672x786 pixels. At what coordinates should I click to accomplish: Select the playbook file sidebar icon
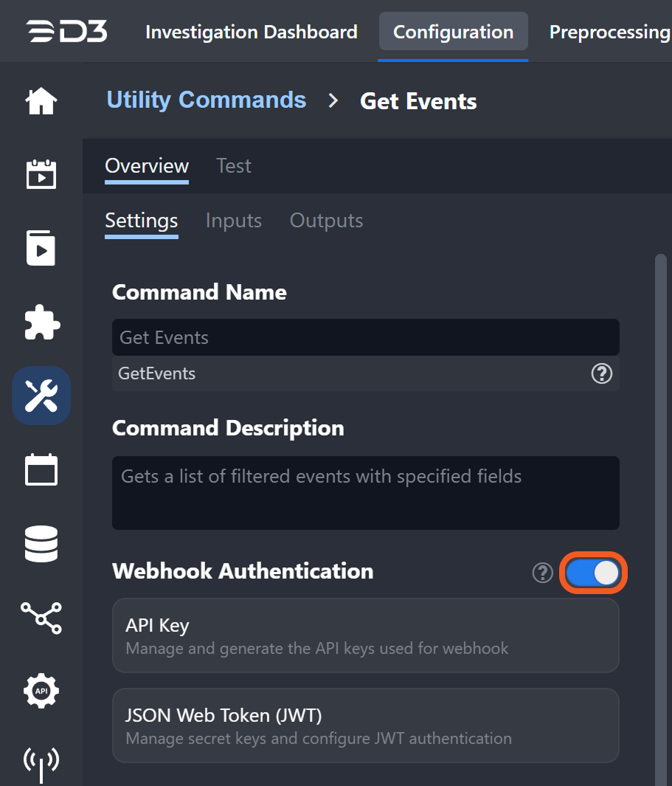click(41, 247)
